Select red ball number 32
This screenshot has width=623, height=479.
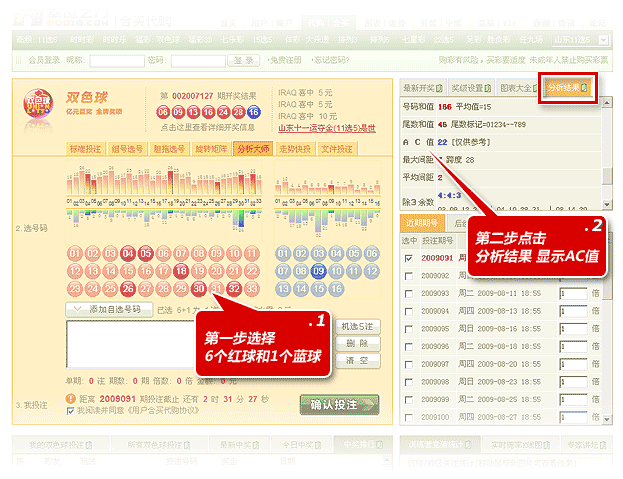234,289
